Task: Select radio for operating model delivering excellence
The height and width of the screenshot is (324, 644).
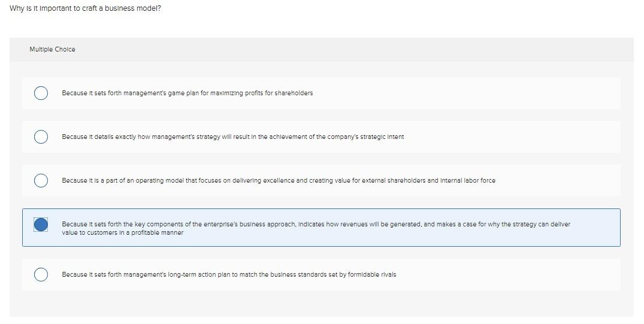Action: [41, 180]
